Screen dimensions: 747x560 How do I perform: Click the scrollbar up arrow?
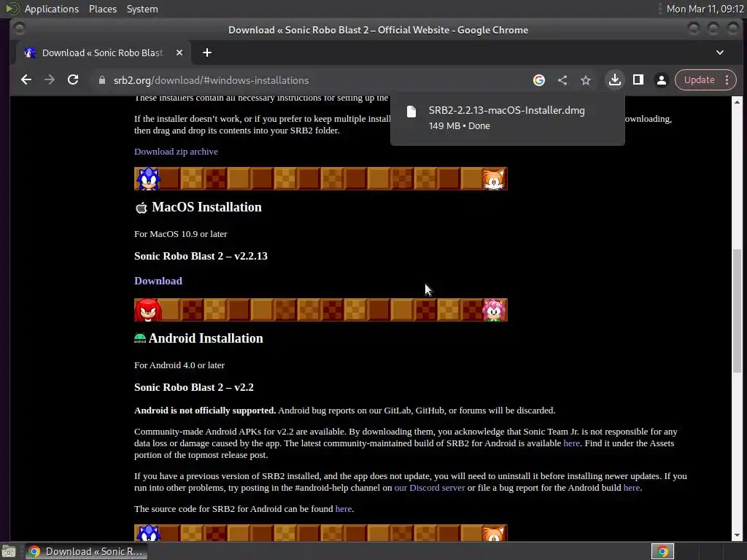click(737, 102)
